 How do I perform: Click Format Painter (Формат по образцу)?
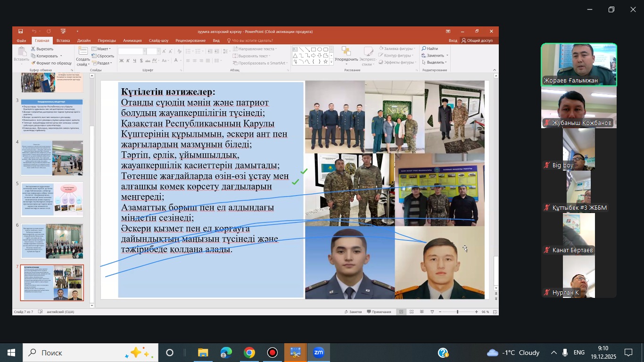tap(51, 63)
